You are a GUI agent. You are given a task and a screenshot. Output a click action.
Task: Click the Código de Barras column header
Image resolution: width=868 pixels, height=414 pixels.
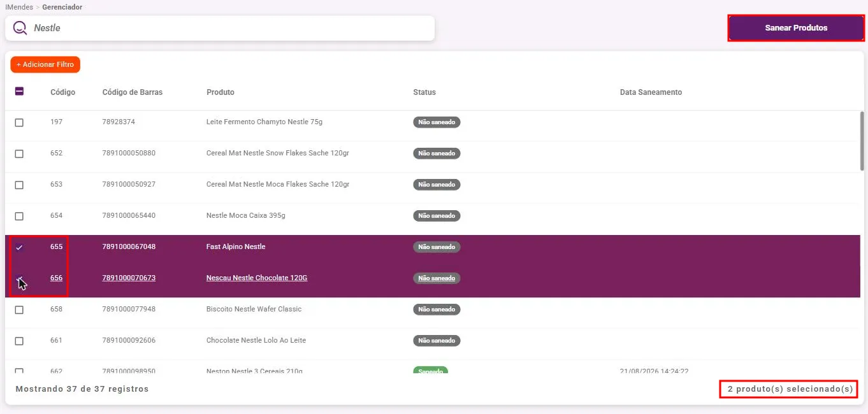point(133,92)
